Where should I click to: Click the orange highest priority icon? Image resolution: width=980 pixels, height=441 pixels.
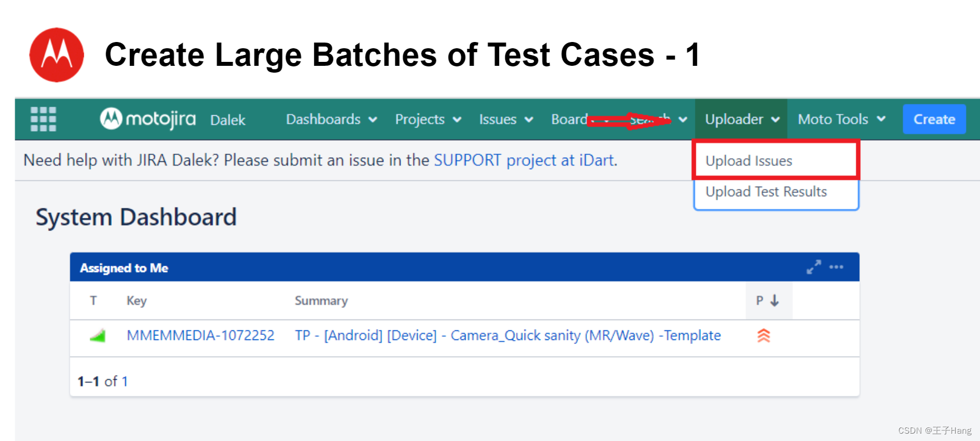(x=764, y=335)
